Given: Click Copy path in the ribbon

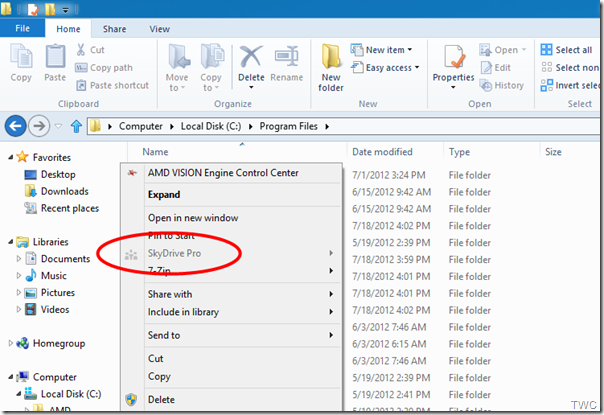Looking at the screenshot, I should coord(104,67).
